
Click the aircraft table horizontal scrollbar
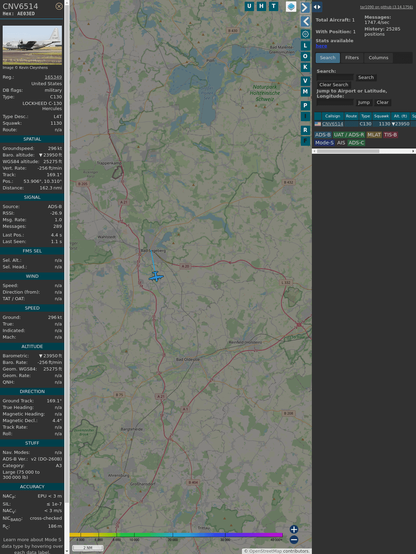coord(364,151)
